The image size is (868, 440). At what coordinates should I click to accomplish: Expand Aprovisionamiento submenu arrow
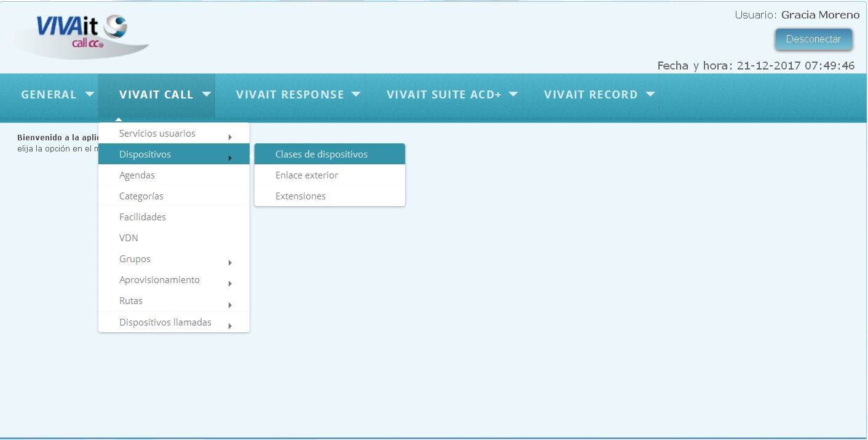click(230, 284)
